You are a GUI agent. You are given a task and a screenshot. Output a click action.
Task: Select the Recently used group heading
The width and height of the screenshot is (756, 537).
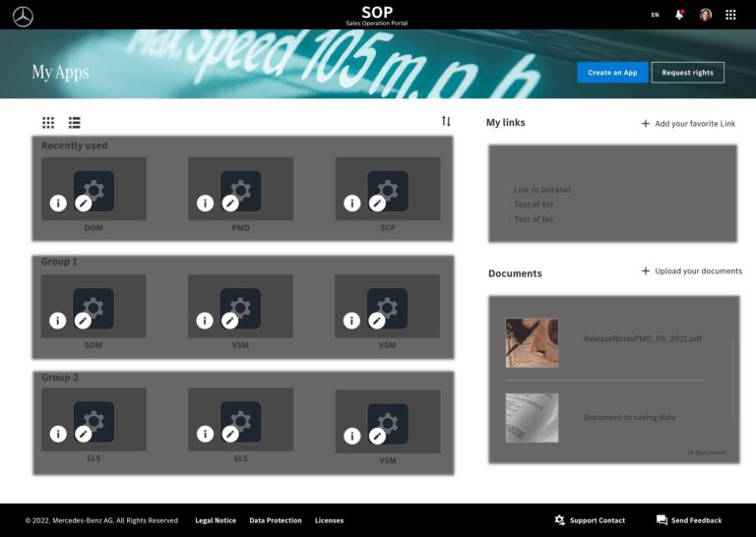tap(75, 146)
